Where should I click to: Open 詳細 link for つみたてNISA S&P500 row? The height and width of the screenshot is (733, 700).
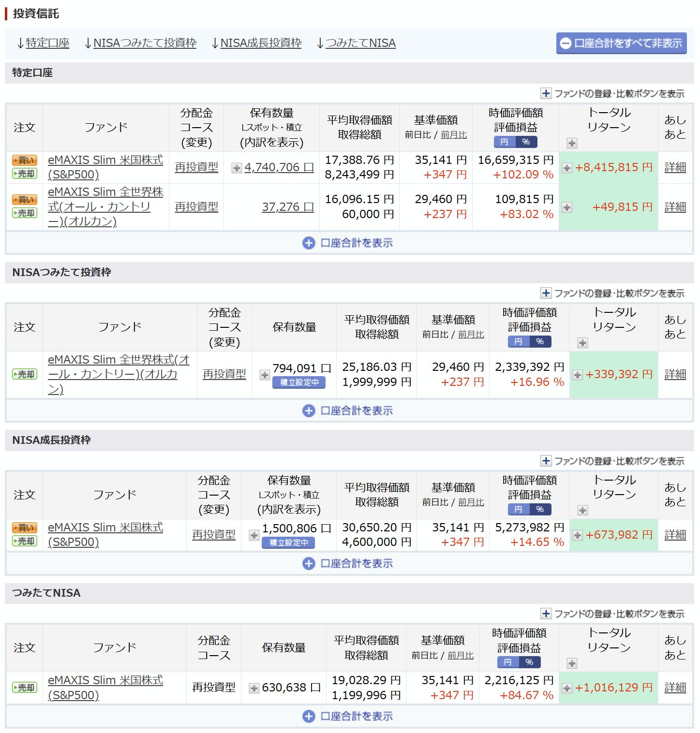[x=675, y=688]
